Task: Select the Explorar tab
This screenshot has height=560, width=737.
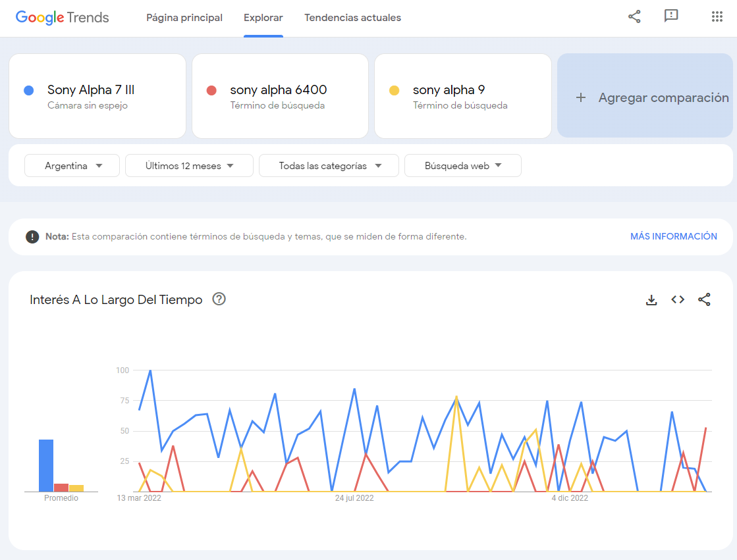Action: tap(263, 17)
